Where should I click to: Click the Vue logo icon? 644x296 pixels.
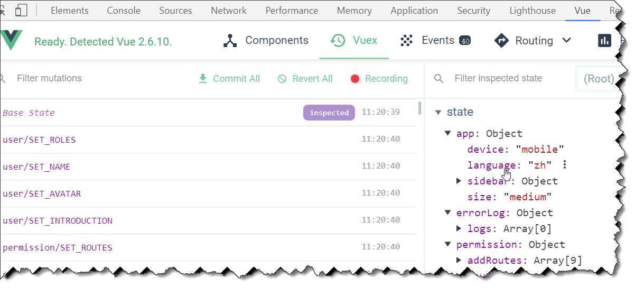pos(12,40)
